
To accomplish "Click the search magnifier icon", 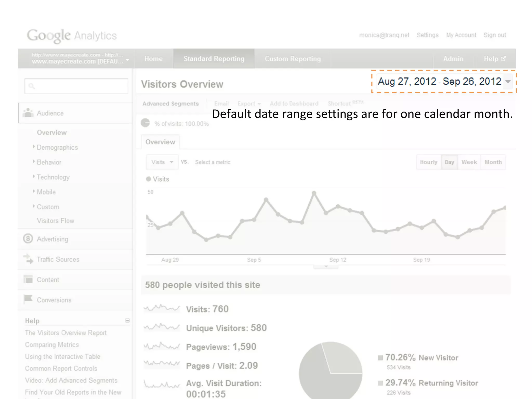I will [32, 86].
